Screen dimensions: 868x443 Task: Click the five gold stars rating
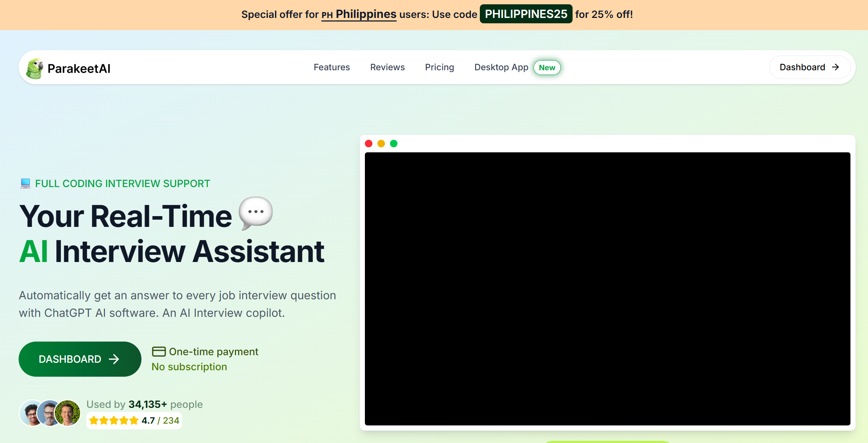click(x=114, y=420)
